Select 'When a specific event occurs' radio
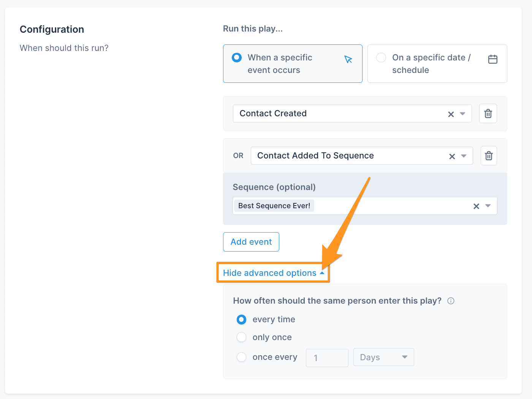This screenshot has width=532, height=399. point(237,57)
